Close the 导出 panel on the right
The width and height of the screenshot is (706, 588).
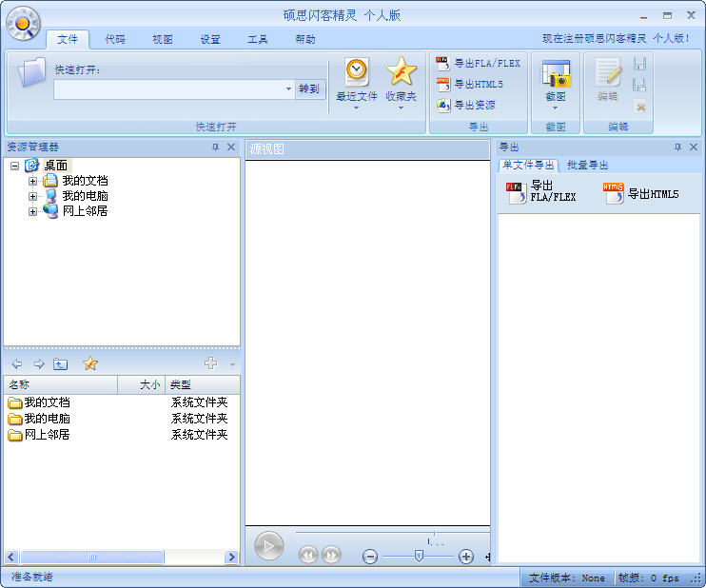[694, 147]
